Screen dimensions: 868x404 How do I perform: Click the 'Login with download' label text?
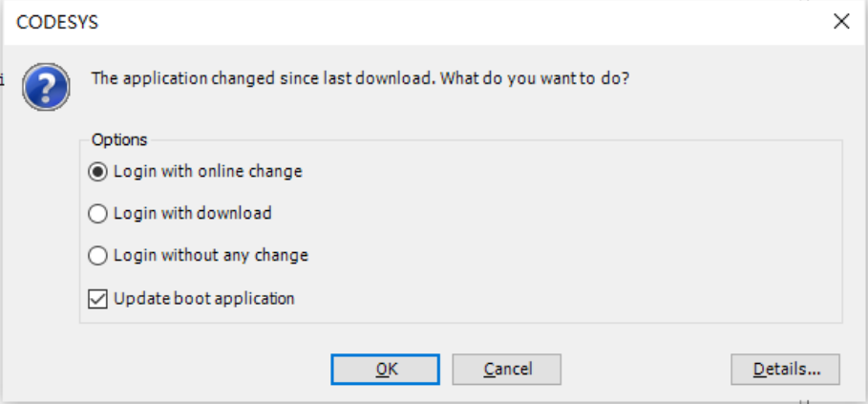(192, 214)
